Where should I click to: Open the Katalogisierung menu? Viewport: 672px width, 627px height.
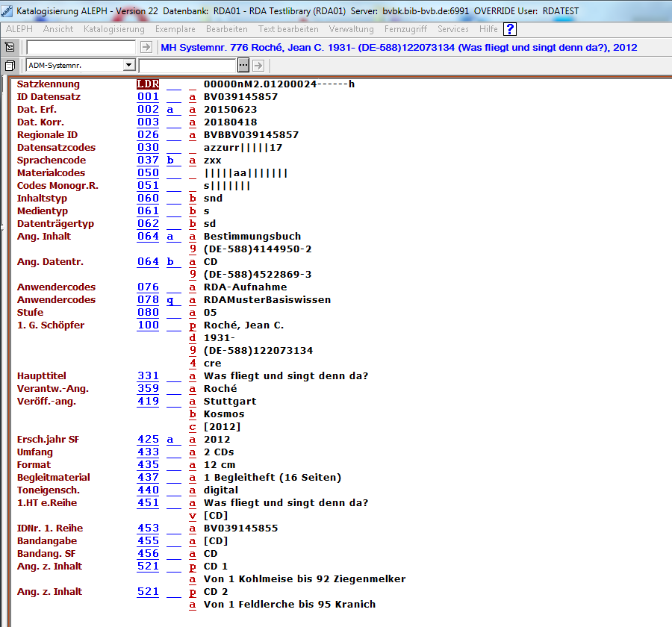[x=113, y=29]
